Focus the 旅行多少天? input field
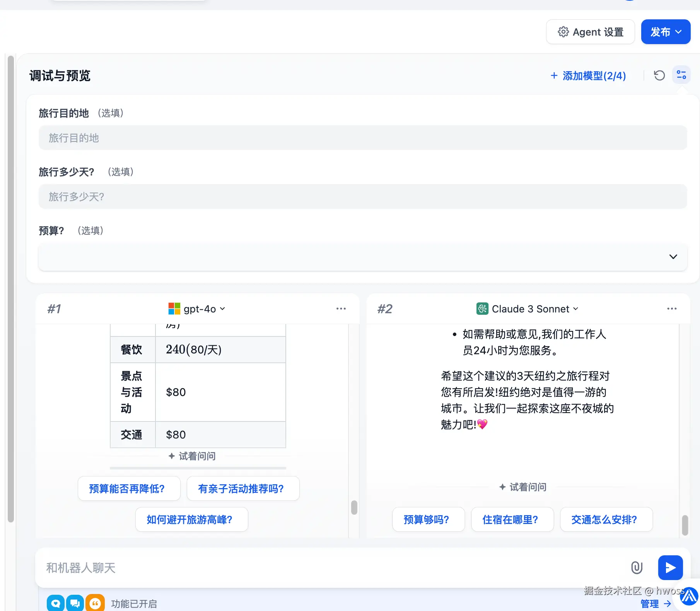 point(363,196)
